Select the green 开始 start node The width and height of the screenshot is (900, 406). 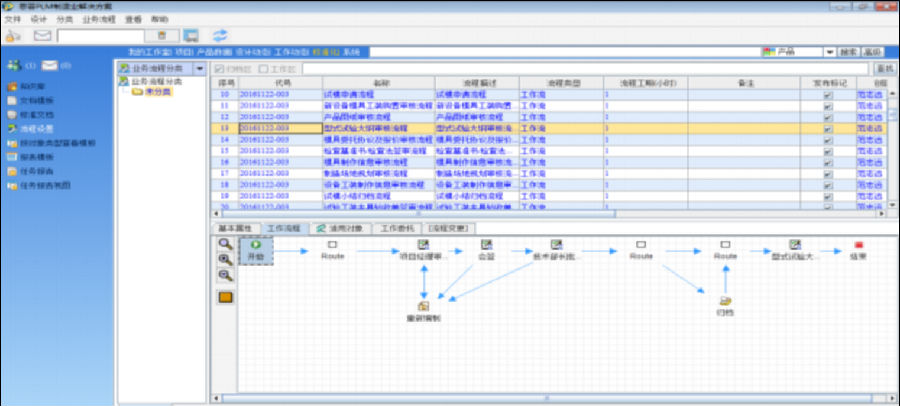click(x=257, y=250)
